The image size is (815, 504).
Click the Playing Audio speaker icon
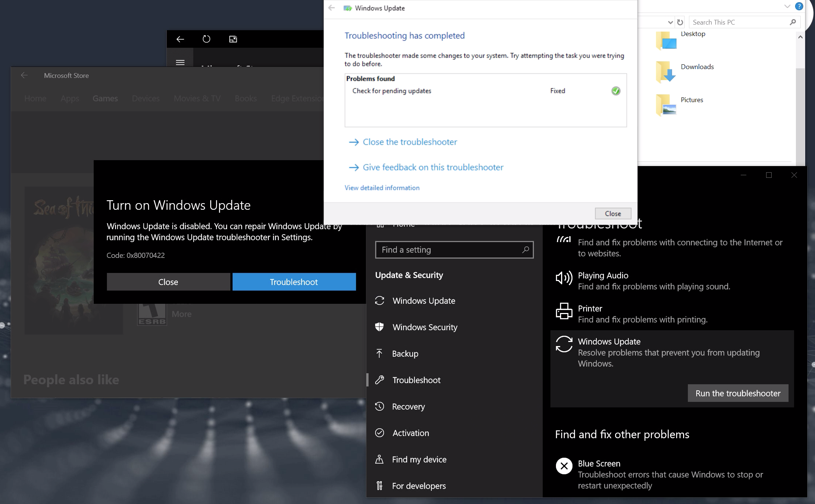tap(564, 278)
